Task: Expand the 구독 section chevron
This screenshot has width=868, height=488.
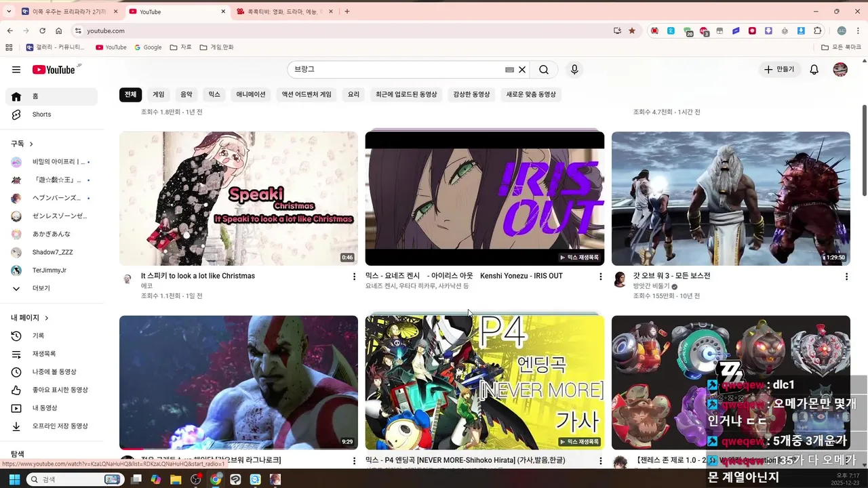Action: tap(31, 144)
